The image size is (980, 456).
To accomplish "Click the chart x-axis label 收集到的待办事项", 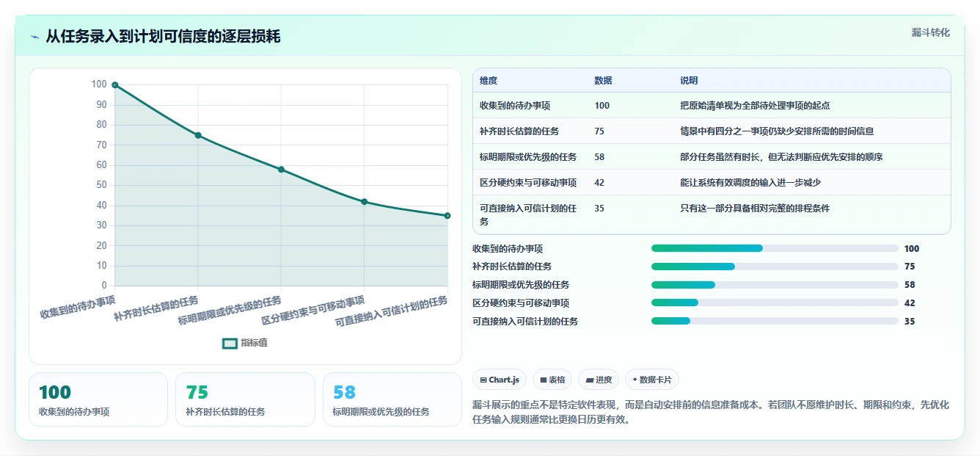I will (78, 306).
